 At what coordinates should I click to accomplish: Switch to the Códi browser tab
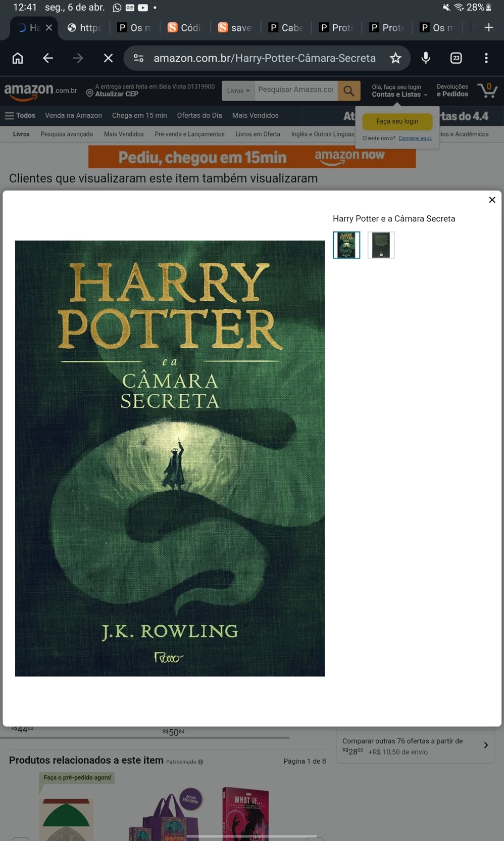(185, 27)
